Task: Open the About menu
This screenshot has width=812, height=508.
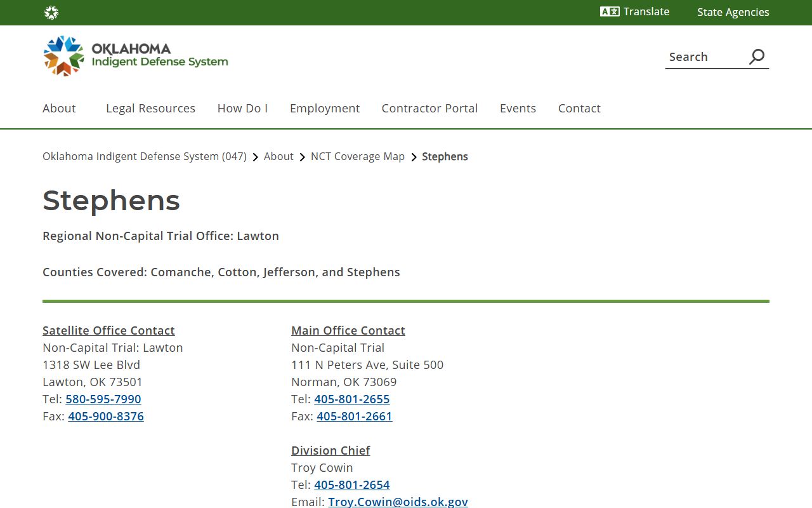Action: [59, 108]
